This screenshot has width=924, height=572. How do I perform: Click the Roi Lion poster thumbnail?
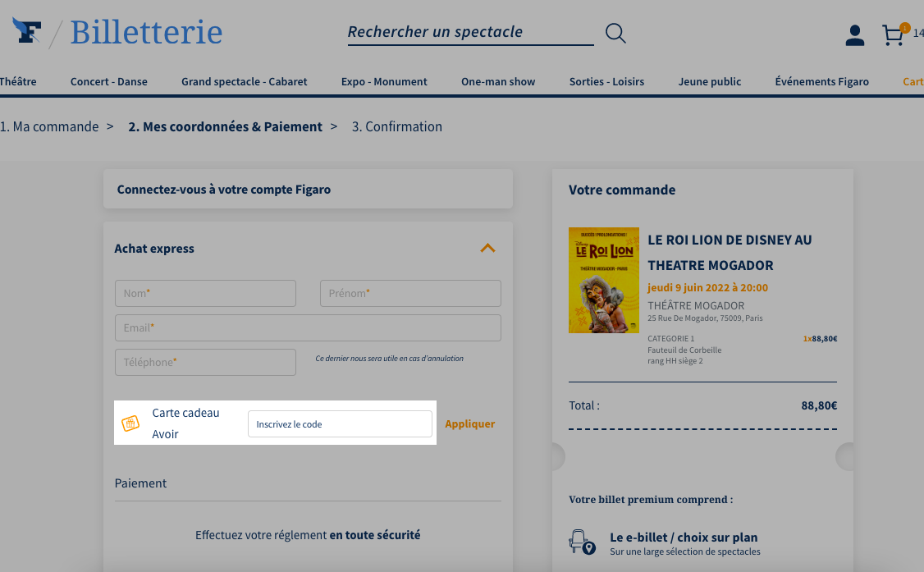click(603, 281)
